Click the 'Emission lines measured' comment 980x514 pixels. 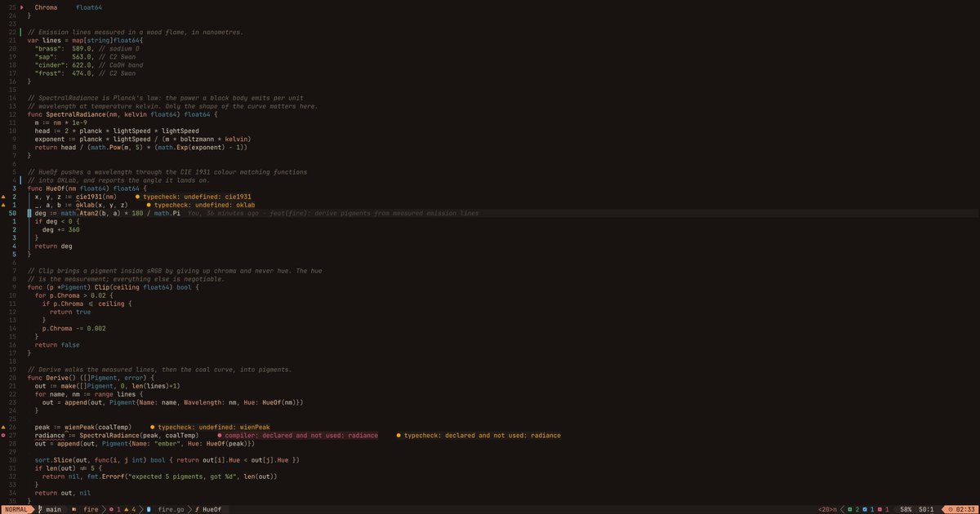click(x=136, y=32)
